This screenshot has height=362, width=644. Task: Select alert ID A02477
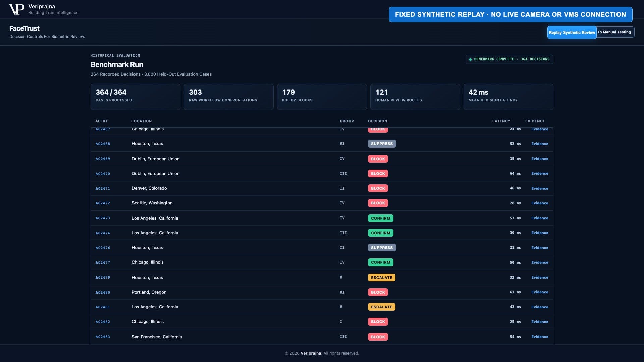(x=103, y=262)
